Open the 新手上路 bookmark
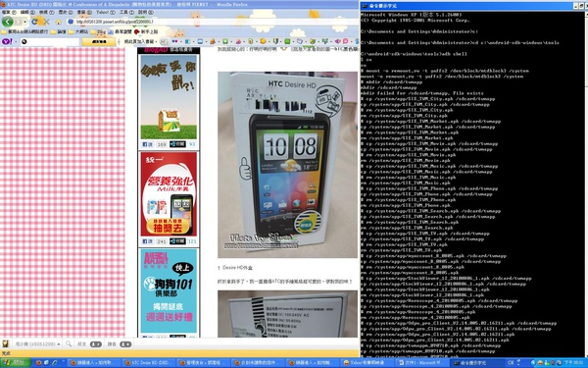This screenshot has width=588, height=368. [146, 32]
